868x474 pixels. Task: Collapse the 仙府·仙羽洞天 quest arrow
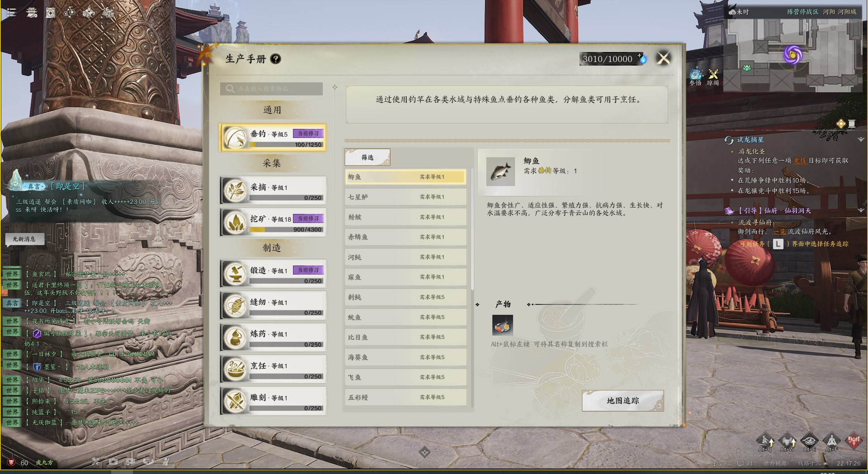pyautogui.click(x=861, y=210)
